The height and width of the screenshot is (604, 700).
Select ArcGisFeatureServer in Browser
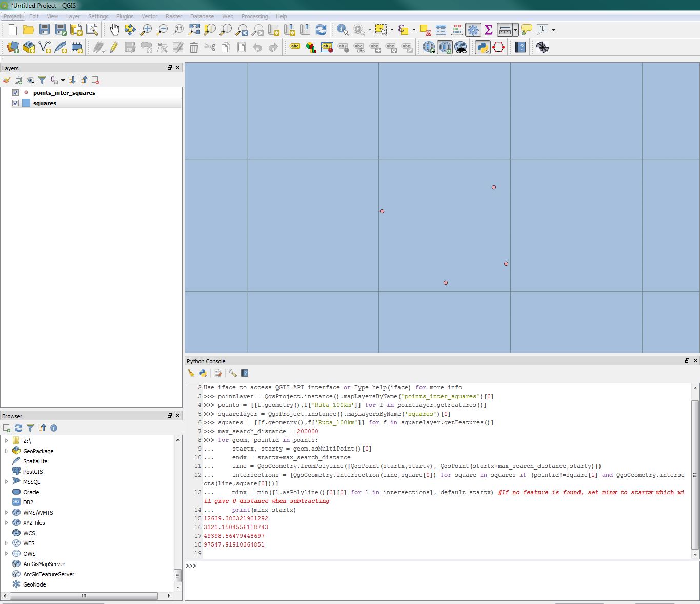pos(49,574)
